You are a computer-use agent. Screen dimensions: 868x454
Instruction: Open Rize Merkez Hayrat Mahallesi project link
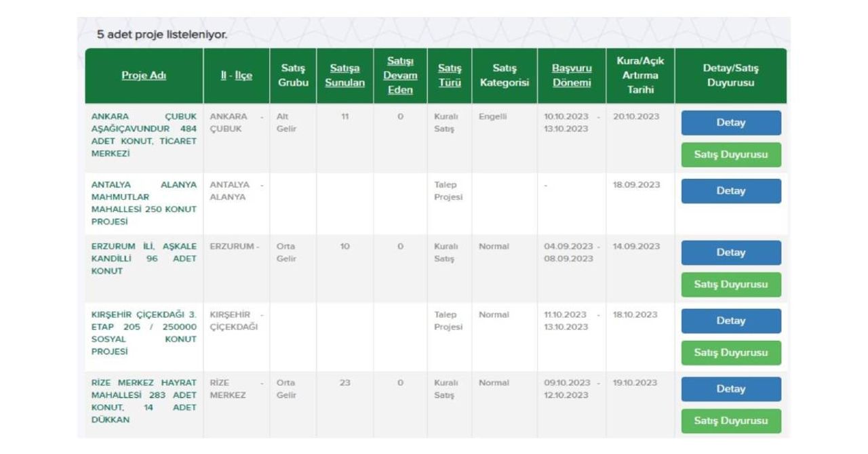coord(144,401)
